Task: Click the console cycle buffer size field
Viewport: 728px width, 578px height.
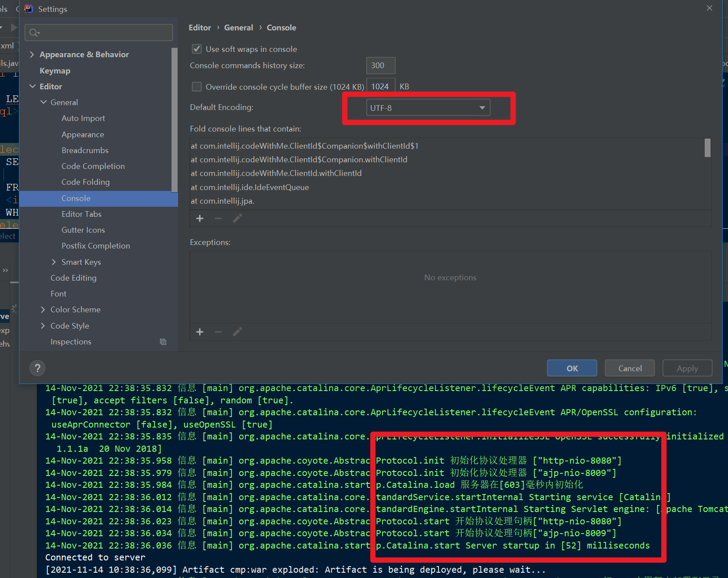Action: pyautogui.click(x=381, y=87)
